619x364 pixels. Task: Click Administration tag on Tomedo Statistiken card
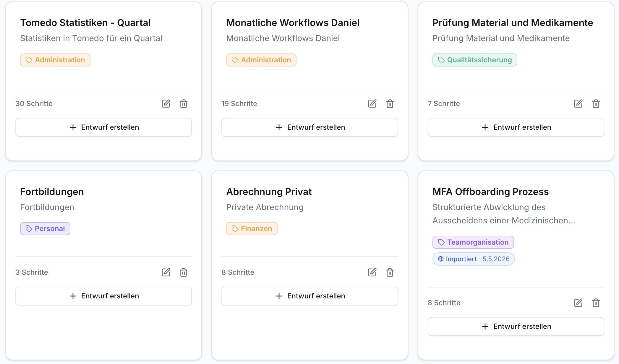point(55,60)
